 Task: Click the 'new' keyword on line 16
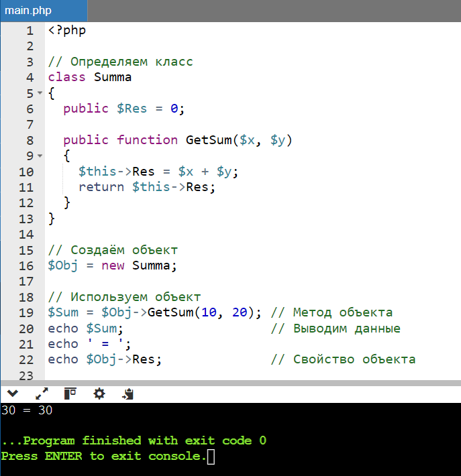(113, 265)
